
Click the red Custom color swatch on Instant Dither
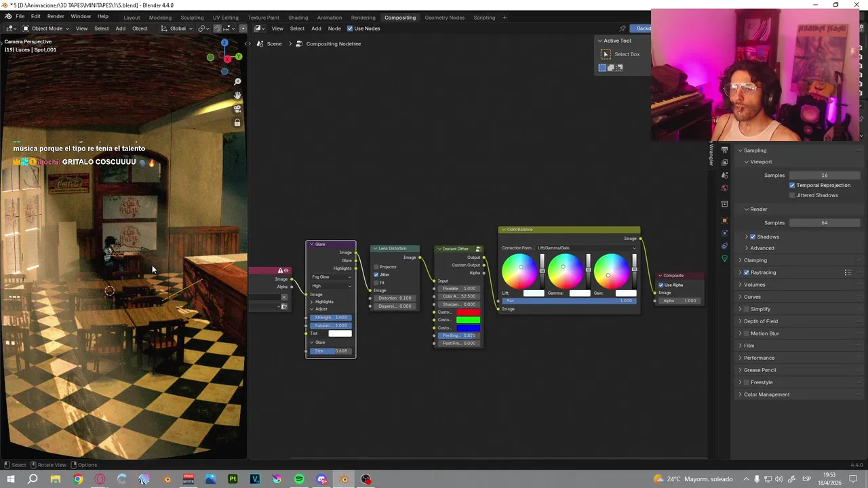468,312
